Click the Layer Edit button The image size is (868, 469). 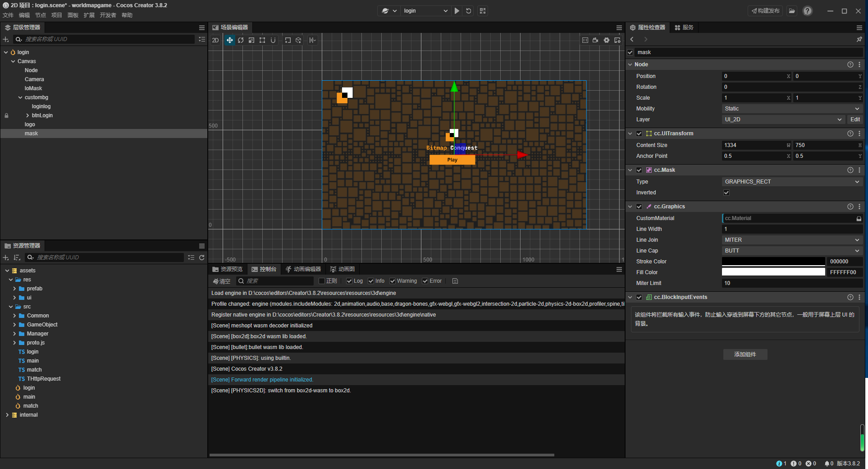pos(855,120)
